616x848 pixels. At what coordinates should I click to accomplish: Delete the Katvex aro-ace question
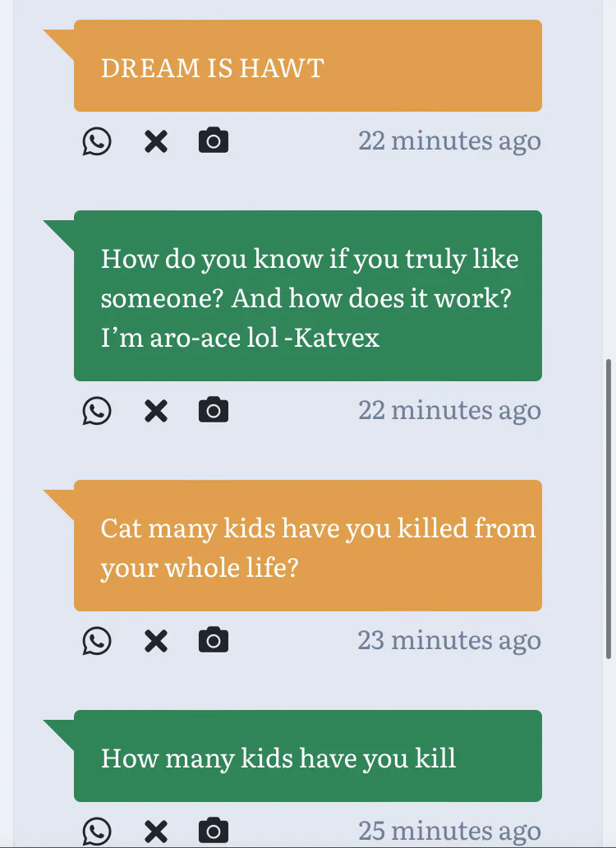(156, 411)
